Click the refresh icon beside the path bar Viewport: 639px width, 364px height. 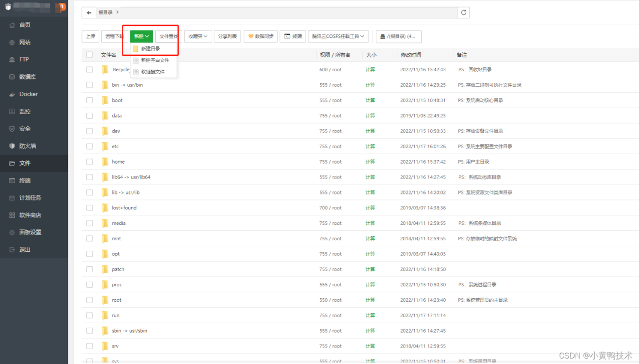[464, 12]
